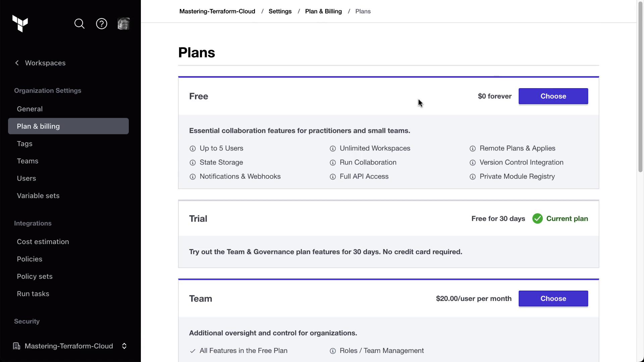
Task: Click info icon beside State Storage
Action: 193,163
